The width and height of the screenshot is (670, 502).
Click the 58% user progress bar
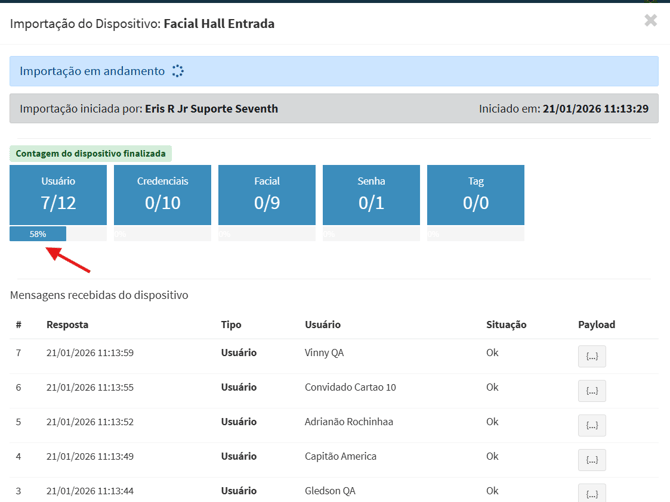point(38,234)
